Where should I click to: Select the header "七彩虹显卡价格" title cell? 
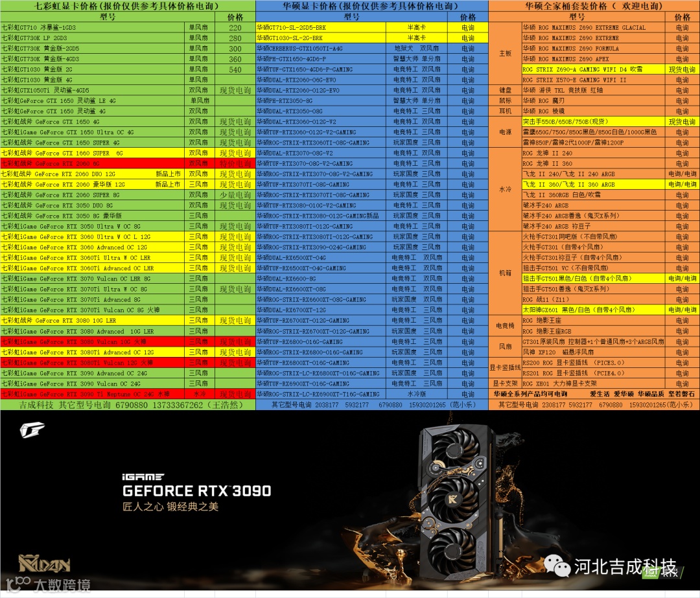[128, 6]
